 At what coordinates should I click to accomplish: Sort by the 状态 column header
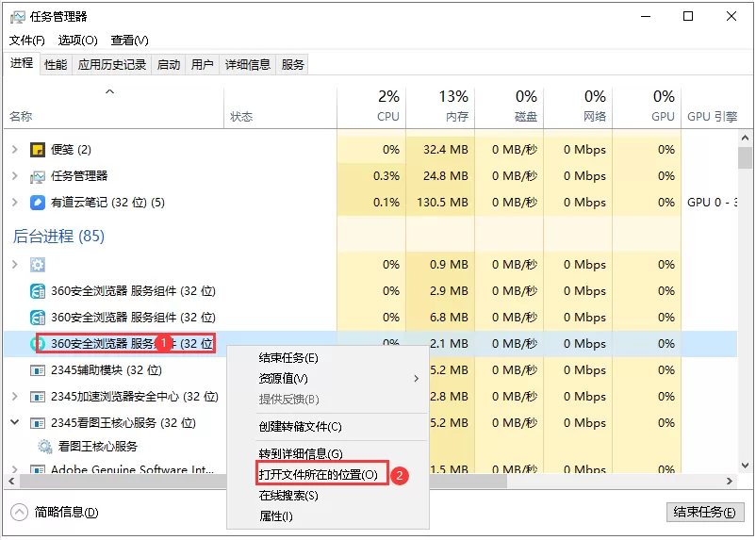pos(281,107)
